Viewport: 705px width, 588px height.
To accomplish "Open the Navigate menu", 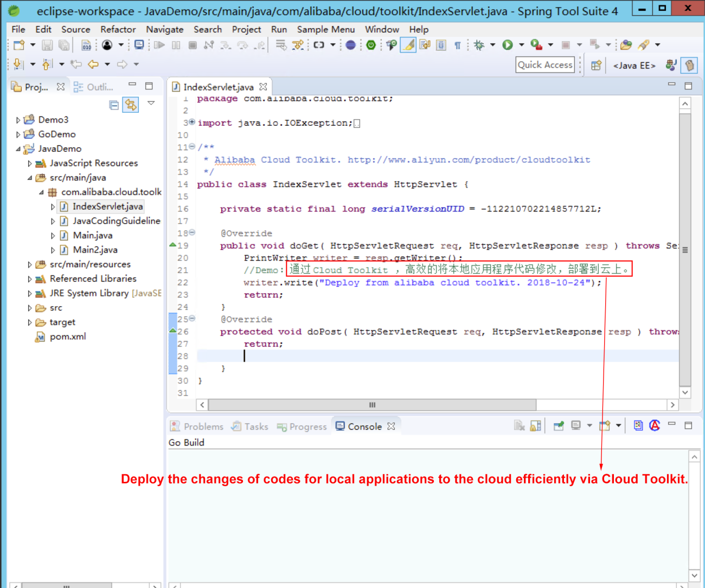I will (x=164, y=29).
